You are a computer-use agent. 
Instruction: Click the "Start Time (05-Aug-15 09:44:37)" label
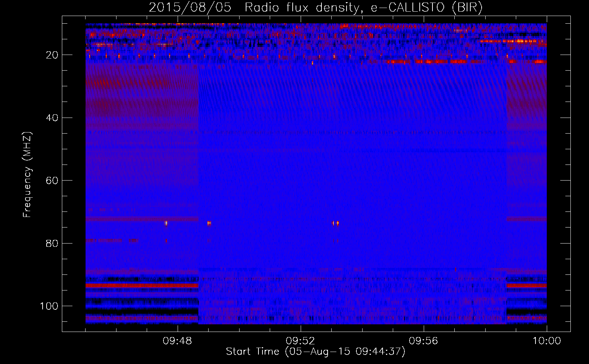(x=316, y=352)
